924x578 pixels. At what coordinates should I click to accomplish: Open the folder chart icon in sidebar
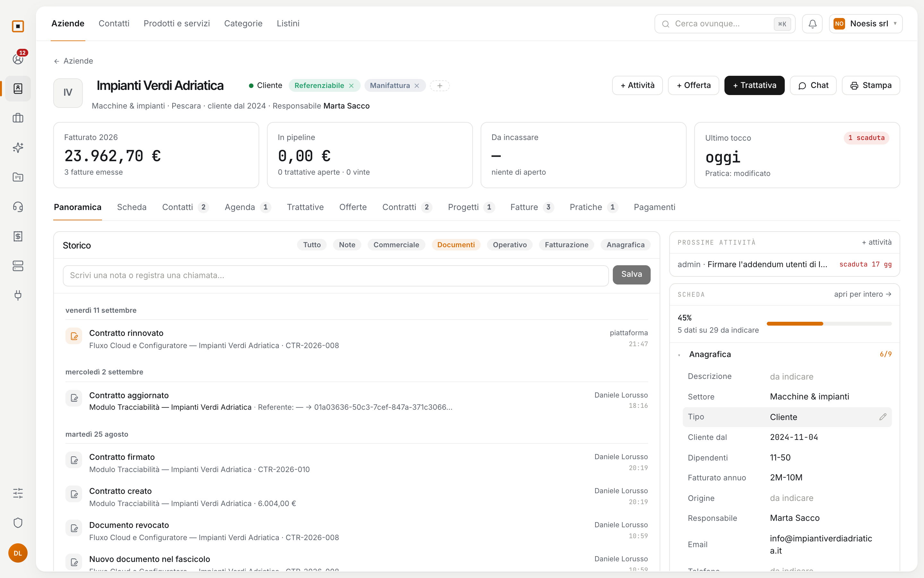tap(18, 177)
